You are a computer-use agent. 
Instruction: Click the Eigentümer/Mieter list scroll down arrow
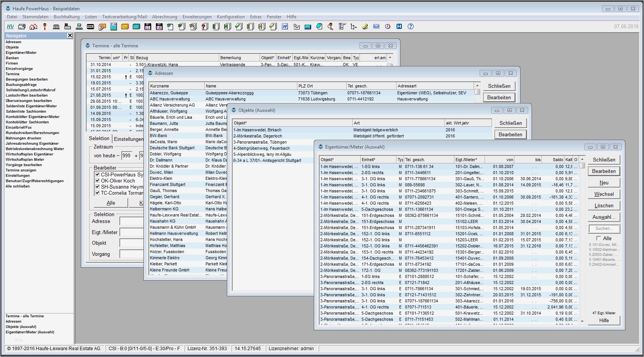(582, 321)
